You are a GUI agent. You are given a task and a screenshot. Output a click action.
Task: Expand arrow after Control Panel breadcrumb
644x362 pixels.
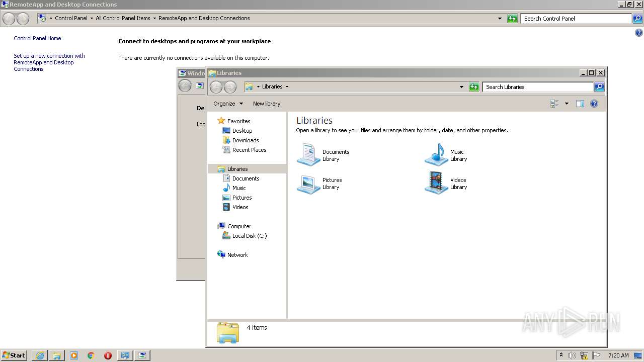tap(92, 18)
